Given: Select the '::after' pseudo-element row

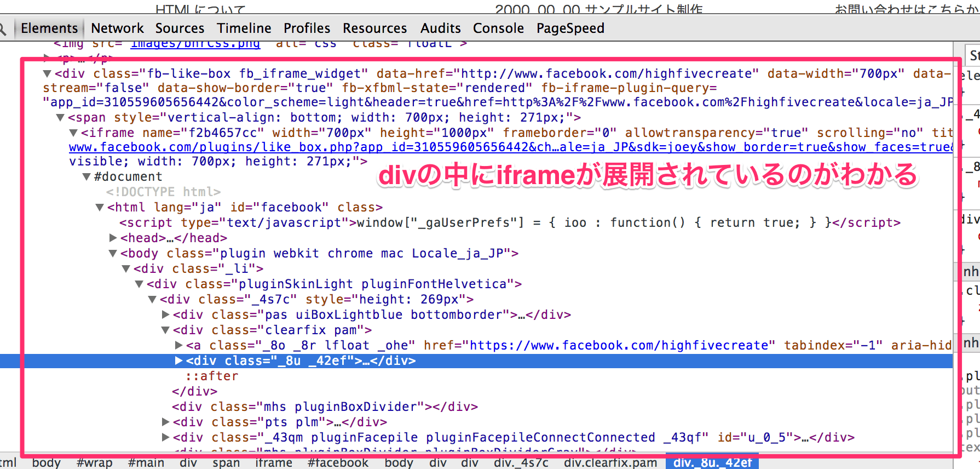Looking at the screenshot, I should (x=212, y=376).
